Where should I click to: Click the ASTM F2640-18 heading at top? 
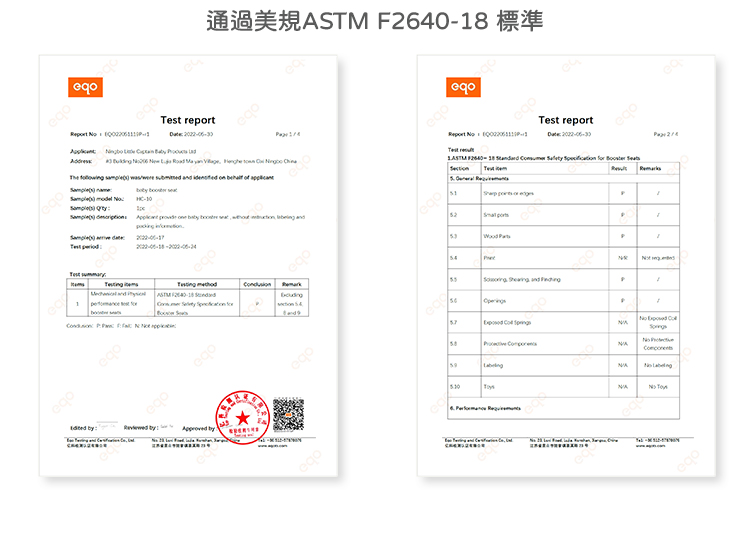(x=375, y=21)
